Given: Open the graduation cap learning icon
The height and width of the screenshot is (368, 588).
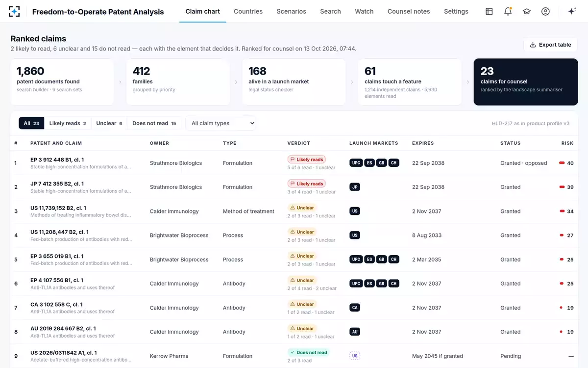Looking at the screenshot, I should point(527,11).
